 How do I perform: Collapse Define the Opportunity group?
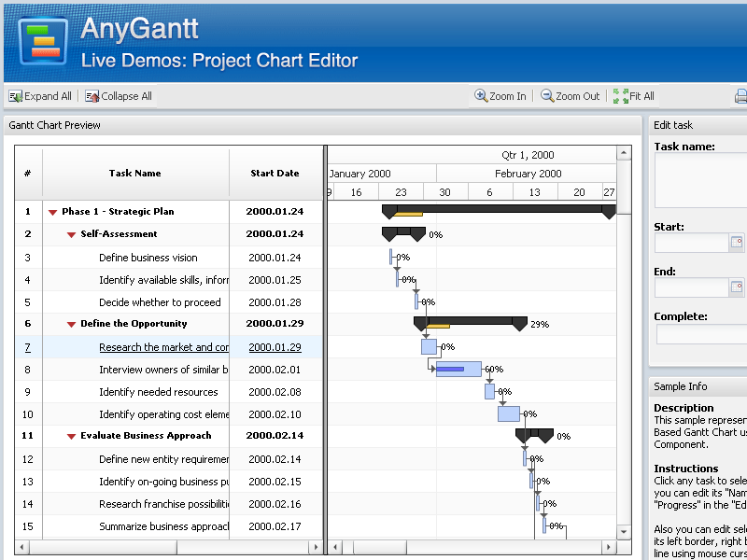point(72,324)
